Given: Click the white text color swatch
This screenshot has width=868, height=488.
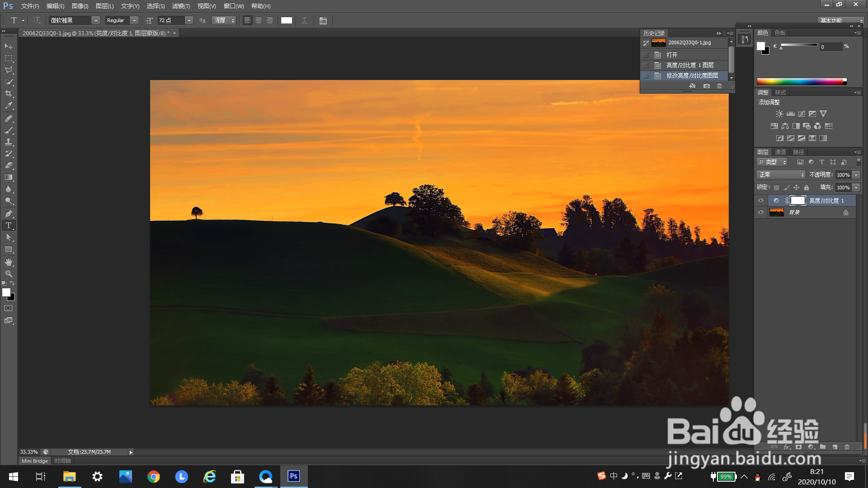Looking at the screenshot, I should (x=287, y=20).
